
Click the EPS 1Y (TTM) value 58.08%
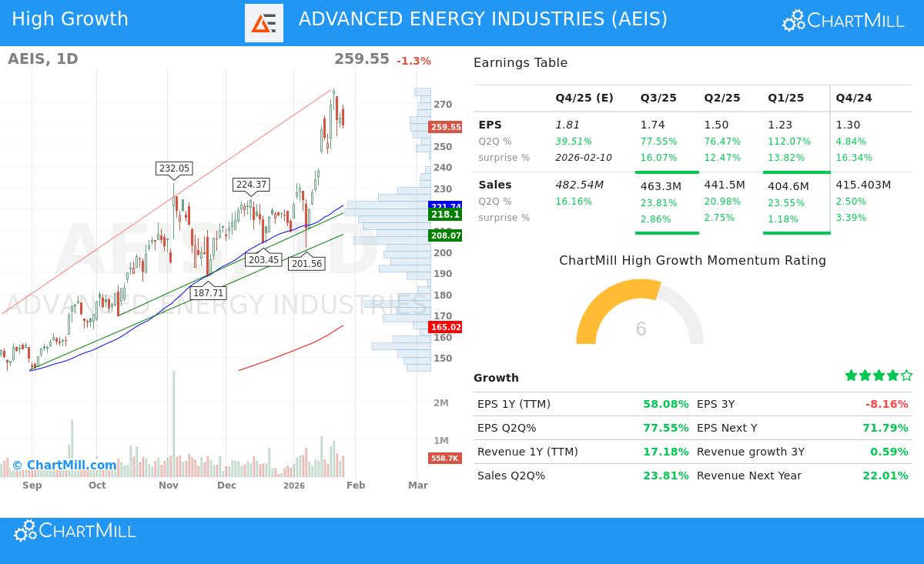pyautogui.click(x=666, y=403)
